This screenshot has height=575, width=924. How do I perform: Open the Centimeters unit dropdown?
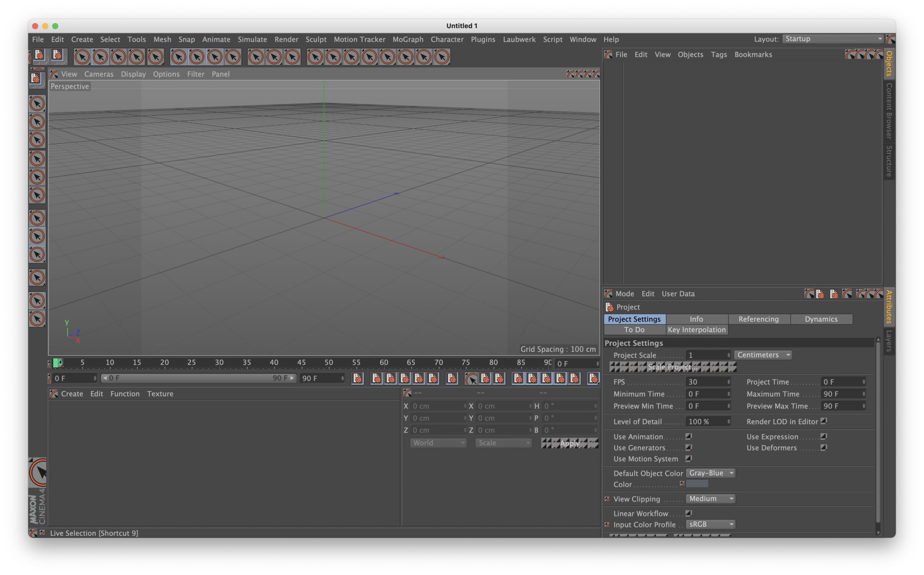tap(763, 355)
